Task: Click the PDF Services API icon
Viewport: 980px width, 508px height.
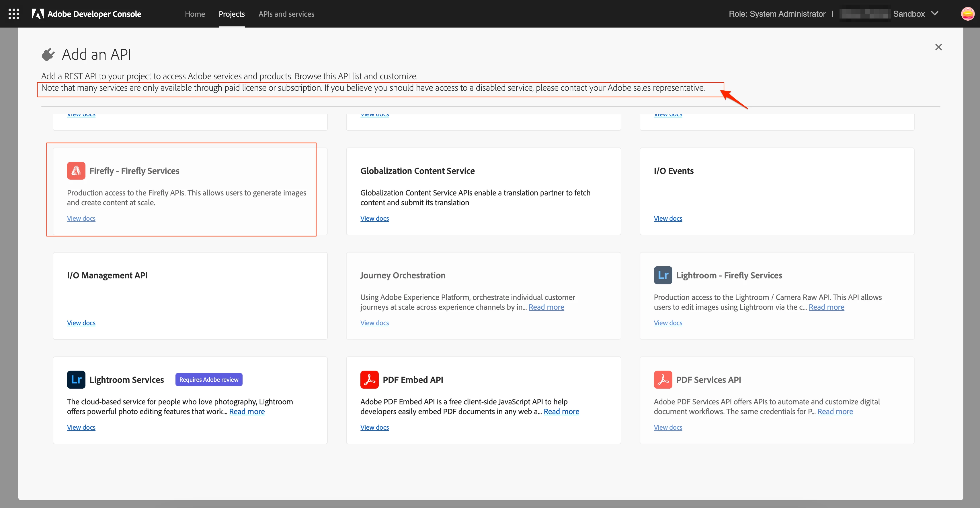Action: pyautogui.click(x=663, y=380)
